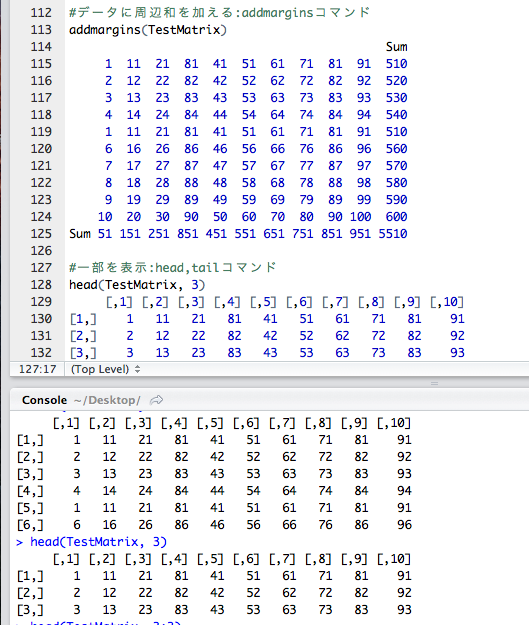
Task: Click head(TestMatrix, 3) on editor line 128
Action: coord(137,285)
